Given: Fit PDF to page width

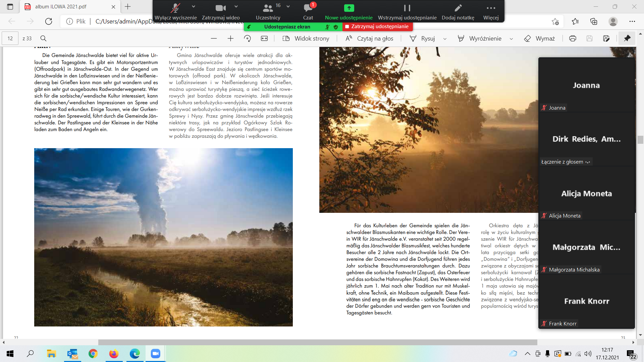Looking at the screenshot, I should (x=264, y=39).
